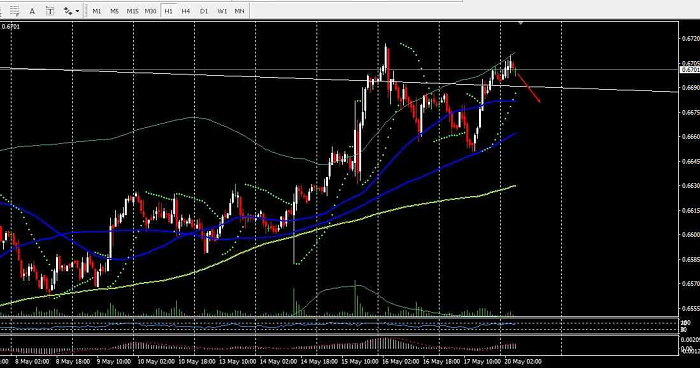Image resolution: width=700 pixels, height=368 pixels.
Task: Open the arrows tool dropdown arrow
Action: pyautogui.click(x=78, y=11)
